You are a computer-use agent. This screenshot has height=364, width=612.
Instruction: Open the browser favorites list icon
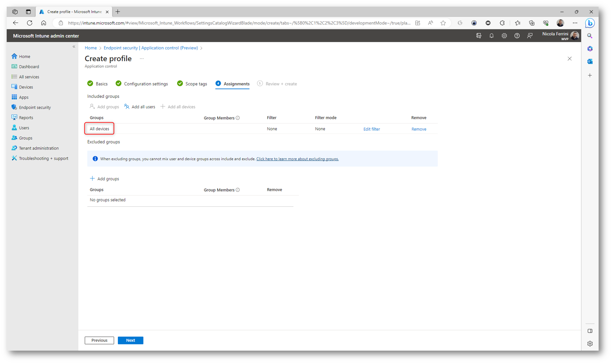[x=517, y=23]
